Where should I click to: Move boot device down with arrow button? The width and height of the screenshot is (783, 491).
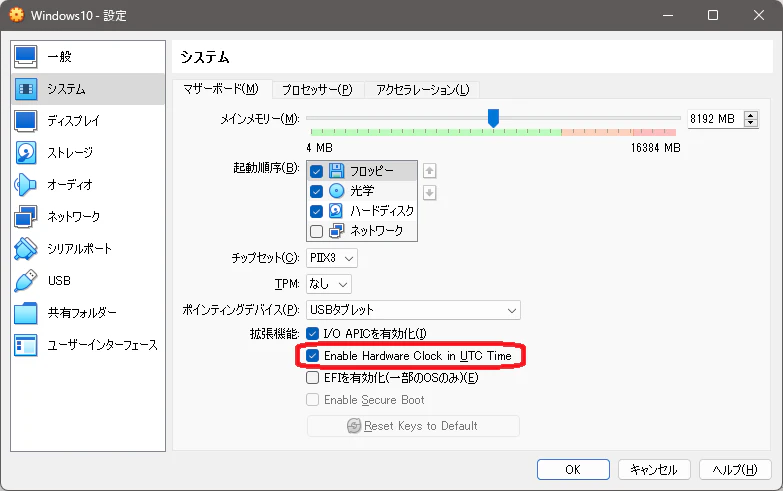[x=429, y=192]
